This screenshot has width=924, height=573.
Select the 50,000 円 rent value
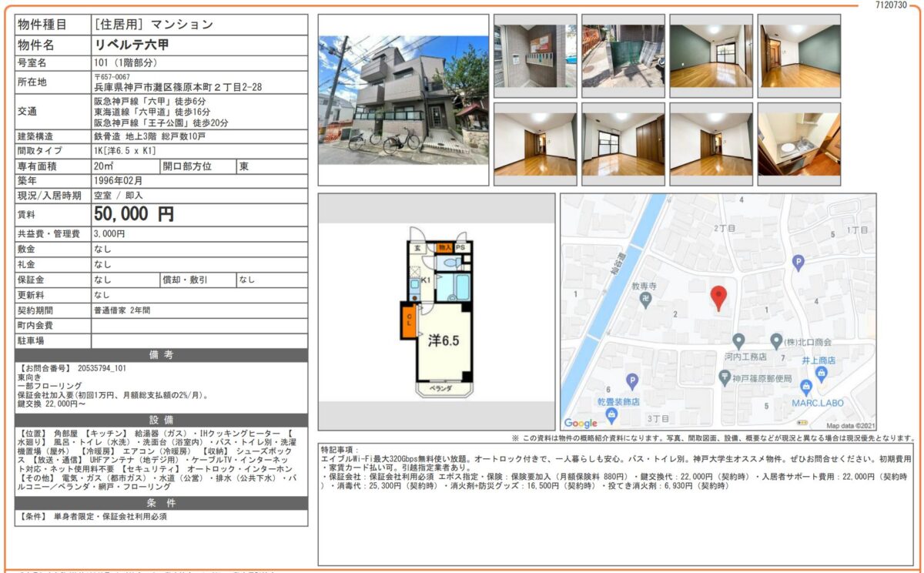pyautogui.click(x=134, y=214)
